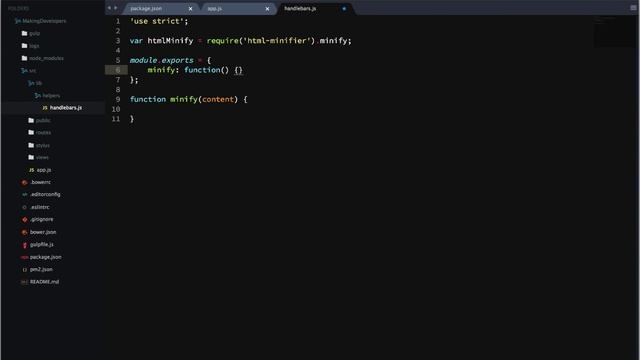This screenshot has width=640, height=360.
Task: Close the app.js tab
Action: 267,9
